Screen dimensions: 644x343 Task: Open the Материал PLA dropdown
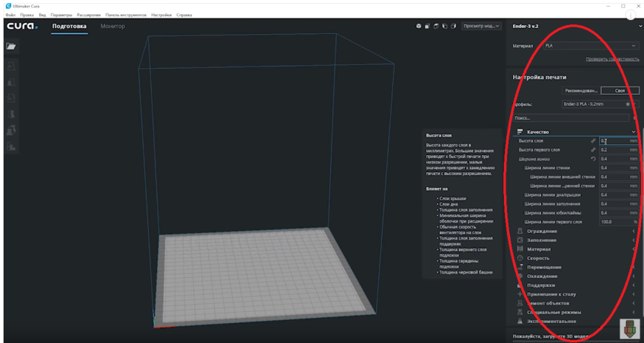[x=591, y=46]
